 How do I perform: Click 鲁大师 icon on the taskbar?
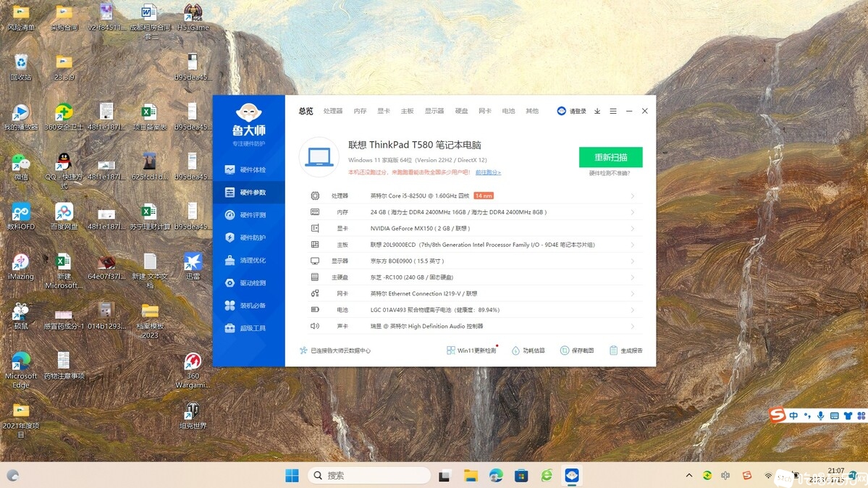click(572, 475)
